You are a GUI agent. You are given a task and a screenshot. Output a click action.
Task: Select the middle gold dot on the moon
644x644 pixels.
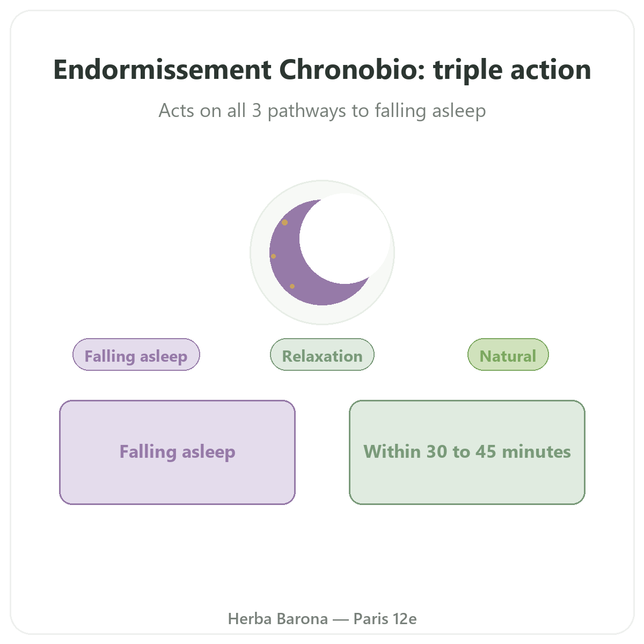click(273, 256)
